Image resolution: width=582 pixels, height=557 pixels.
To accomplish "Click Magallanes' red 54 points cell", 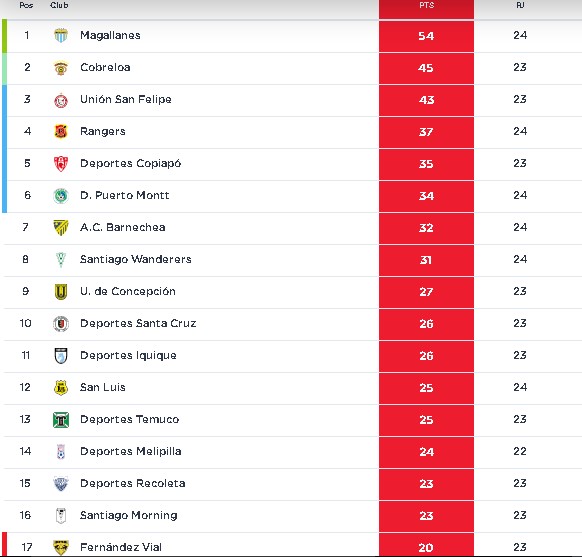I will coord(426,36).
